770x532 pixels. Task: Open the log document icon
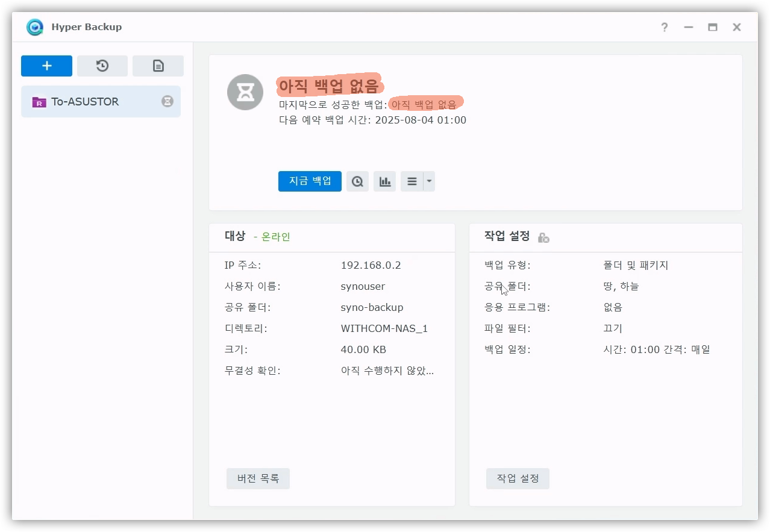coord(158,66)
